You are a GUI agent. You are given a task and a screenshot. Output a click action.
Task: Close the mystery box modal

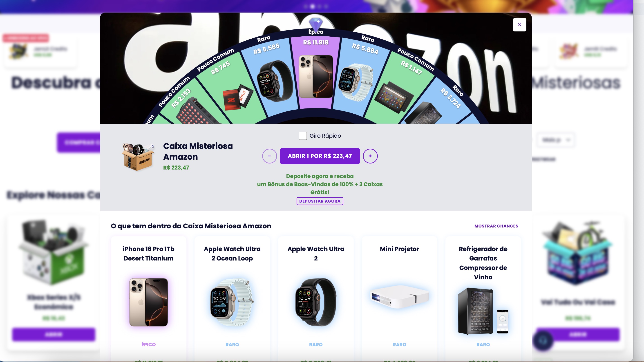[519, 24]
